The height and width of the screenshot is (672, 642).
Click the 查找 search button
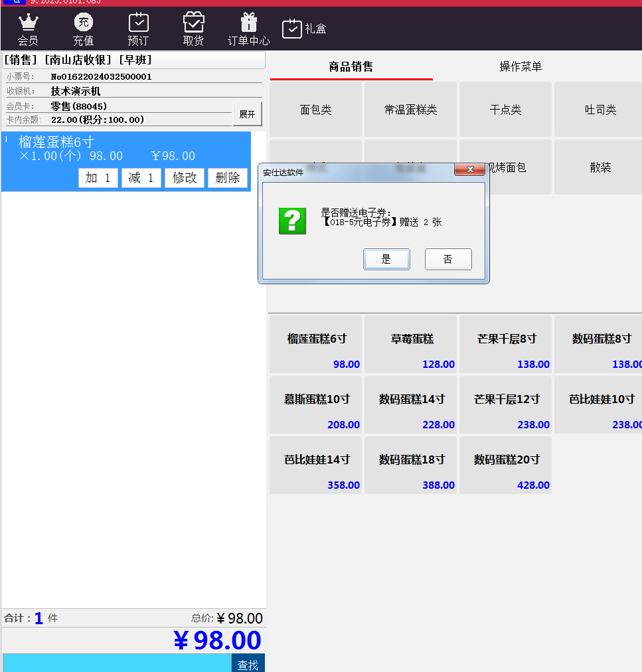coord(248,663)
